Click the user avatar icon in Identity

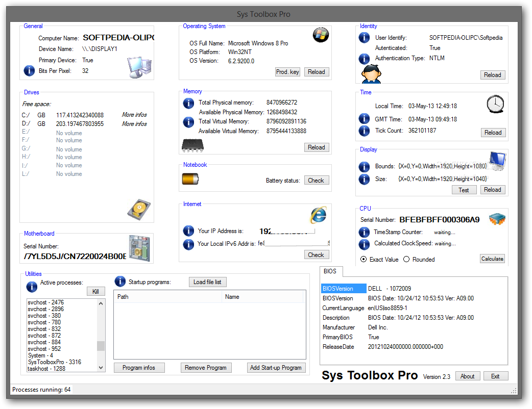[371, 74]
